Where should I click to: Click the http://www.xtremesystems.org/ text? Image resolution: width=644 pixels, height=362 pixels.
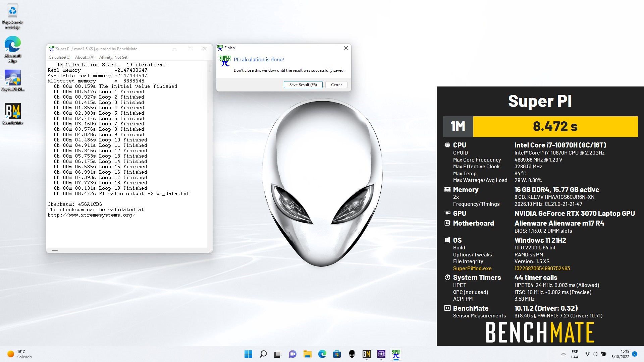92,215
